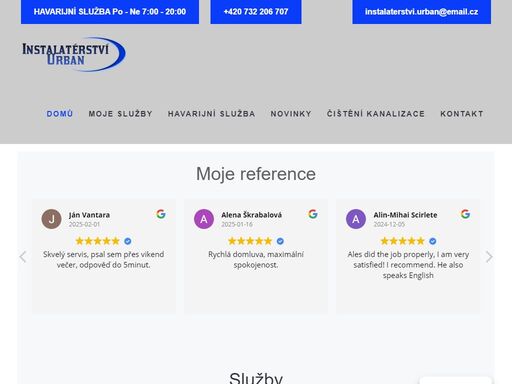
Task: Click review date 2025-01-16
Action: (237, 224)
